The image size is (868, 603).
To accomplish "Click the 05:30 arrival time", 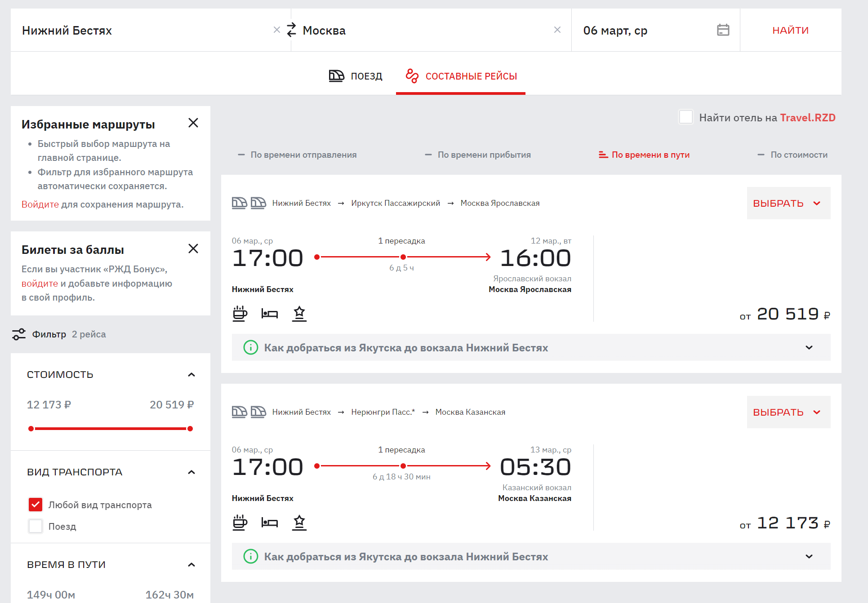I will click(x=535, y=467).
